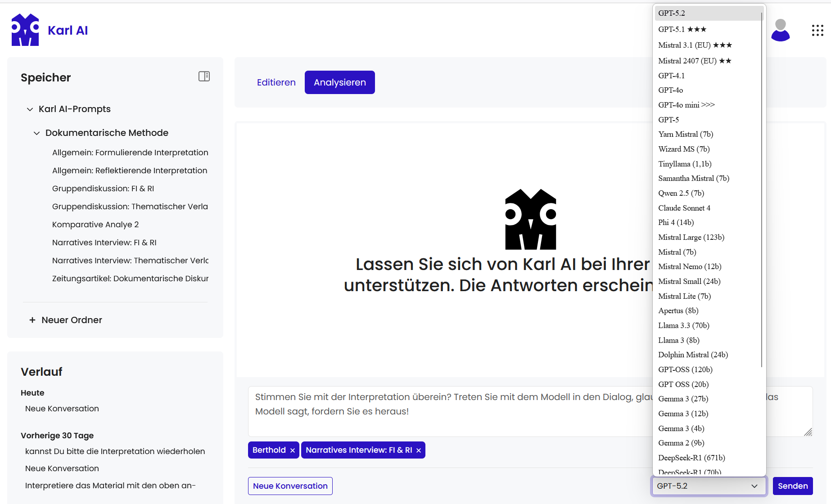
Task: Open Gruppendiskussion: Thematischer Verlauf prompt
Action: [x=130, y=207]
